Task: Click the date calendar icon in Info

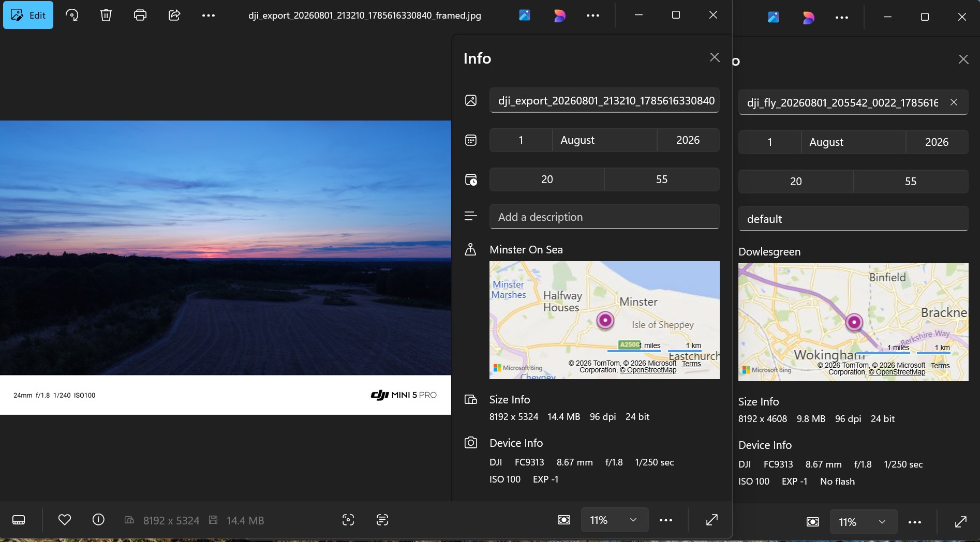Action: (x=471, y=140)
